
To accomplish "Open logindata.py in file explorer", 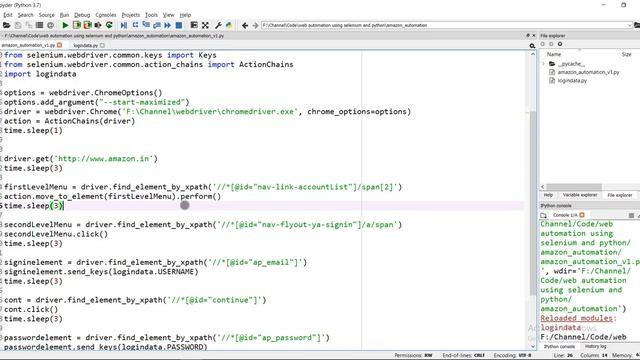I will pyautogui.click(x=572, y=81).
